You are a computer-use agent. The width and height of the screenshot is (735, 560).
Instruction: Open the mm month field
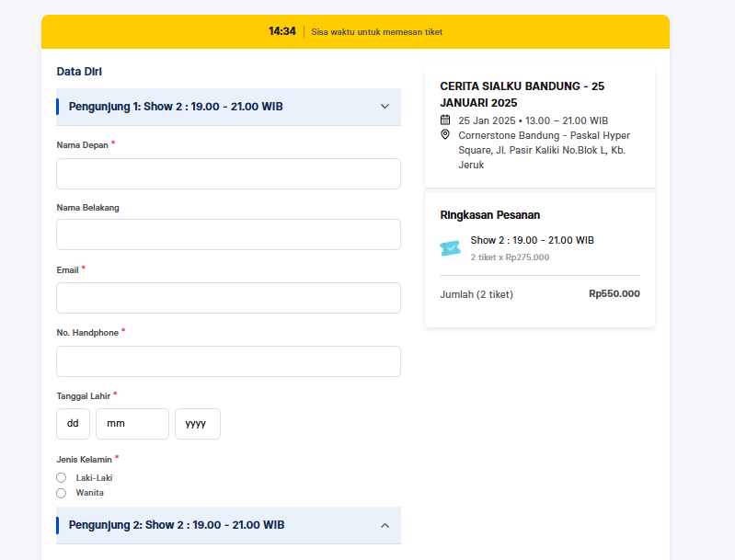coord(132,424)
